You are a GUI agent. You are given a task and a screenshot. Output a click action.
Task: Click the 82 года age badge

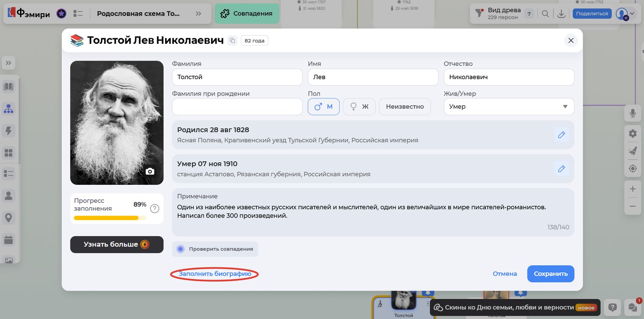click(x=255, y=41)
